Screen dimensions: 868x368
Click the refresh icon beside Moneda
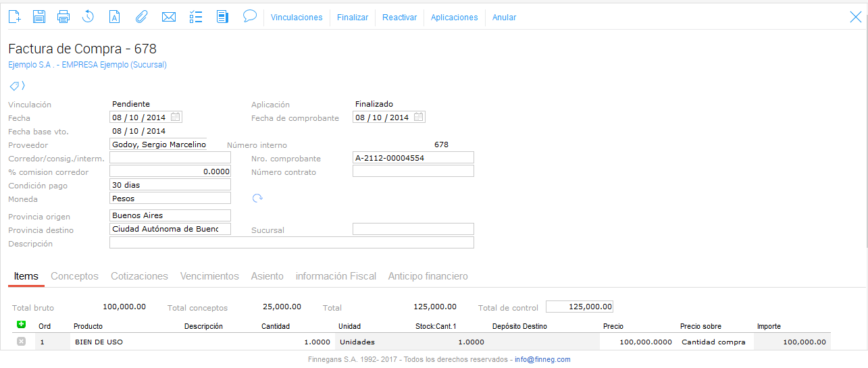257,198
